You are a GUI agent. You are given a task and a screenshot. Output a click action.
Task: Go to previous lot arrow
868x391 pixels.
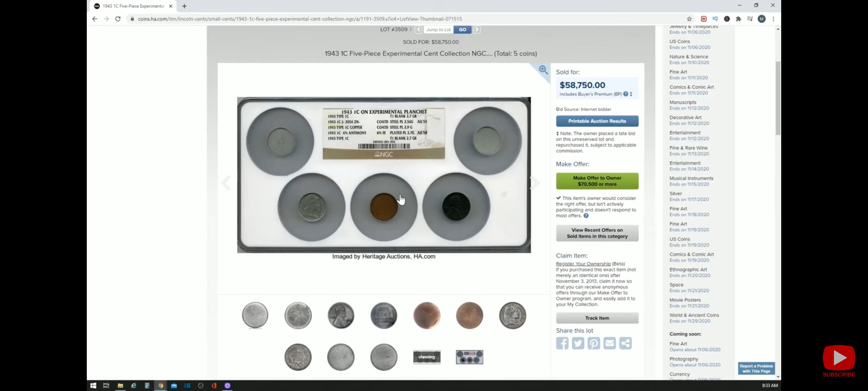[418, 30]
